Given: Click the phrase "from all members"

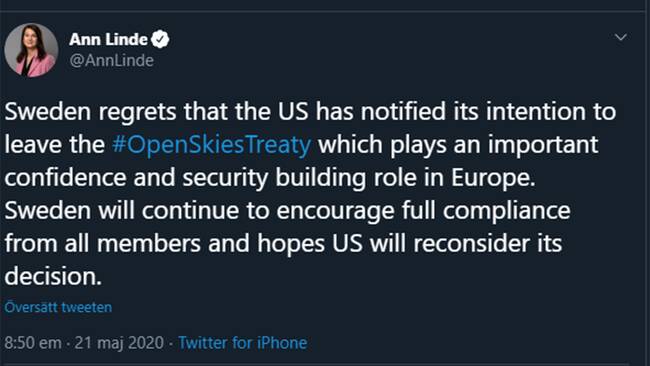Looking at the screenshot, I should [103, 243].
